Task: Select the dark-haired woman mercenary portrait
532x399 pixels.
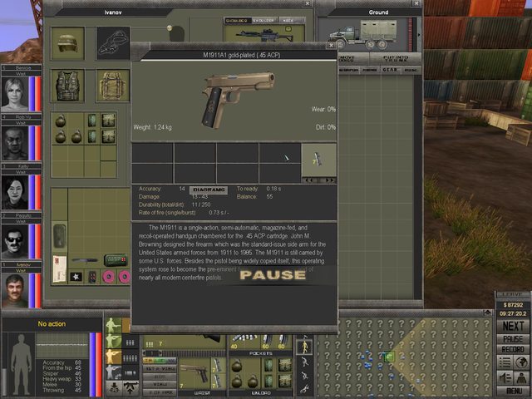Action: tap(15, 192)
